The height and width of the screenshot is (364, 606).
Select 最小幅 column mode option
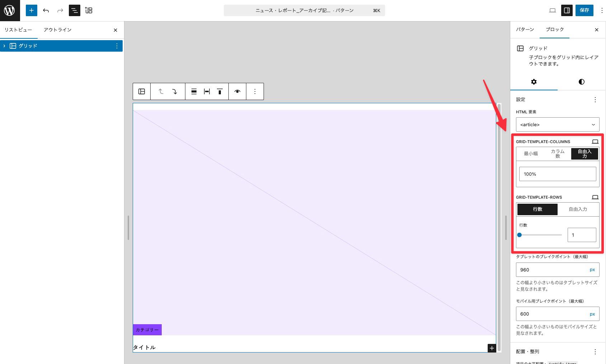coord(531,153)
